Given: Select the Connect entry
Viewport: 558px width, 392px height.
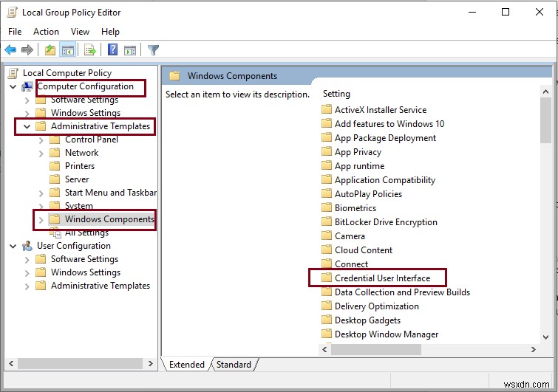Looking at the screenshot, I should click(x=351, y=264).
